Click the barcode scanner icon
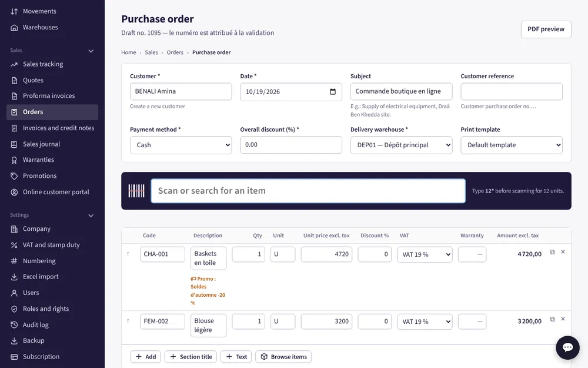Screen dimensions: 588x368 pyautogui.click(x=136, y=191)
